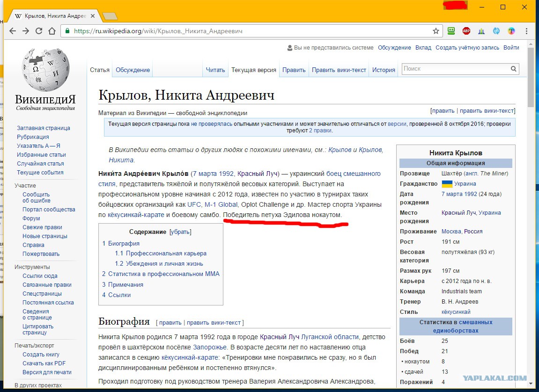The height and width of the screenshot is (392, 539).
Task: Click the Пожертвовать sidebar link
Action: click(41, 254)
